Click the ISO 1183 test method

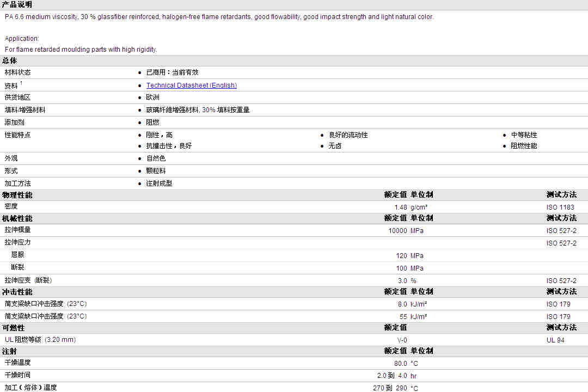[x=560, y=207]
